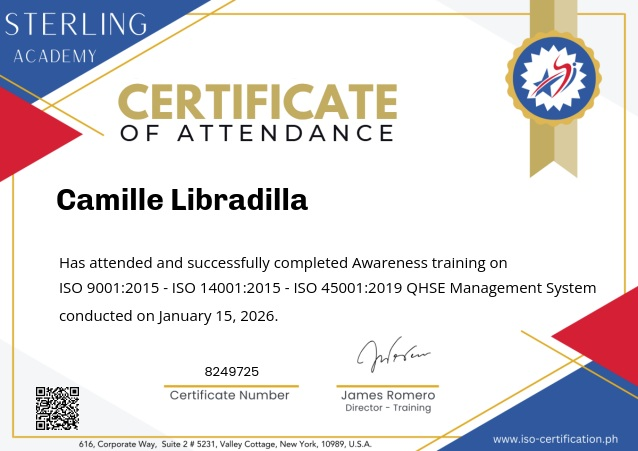Click 'conducted on January 15, 2026' text
638x451 pixels.
coord(168,316)
